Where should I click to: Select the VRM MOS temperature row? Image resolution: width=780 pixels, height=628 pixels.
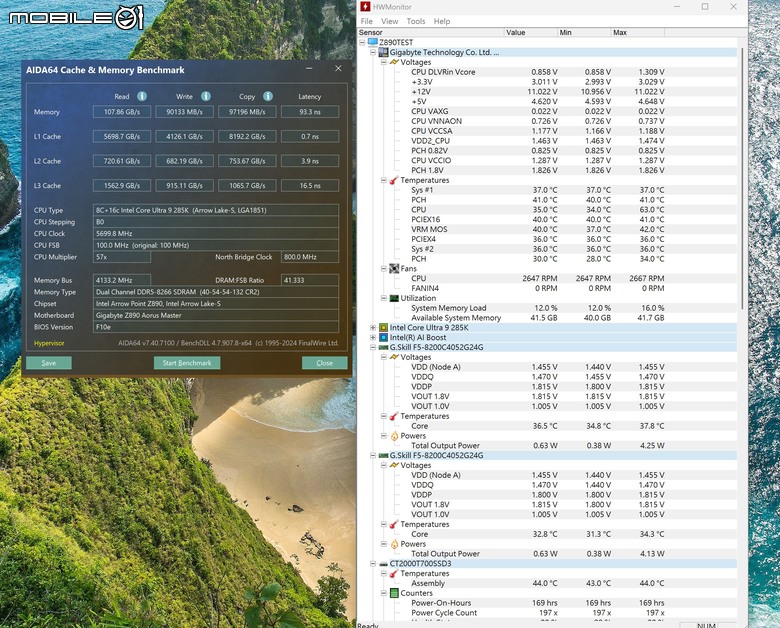(547, 229)
